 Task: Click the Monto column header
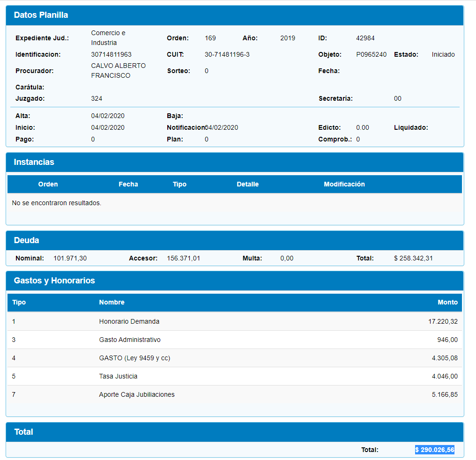click(447, 302)
